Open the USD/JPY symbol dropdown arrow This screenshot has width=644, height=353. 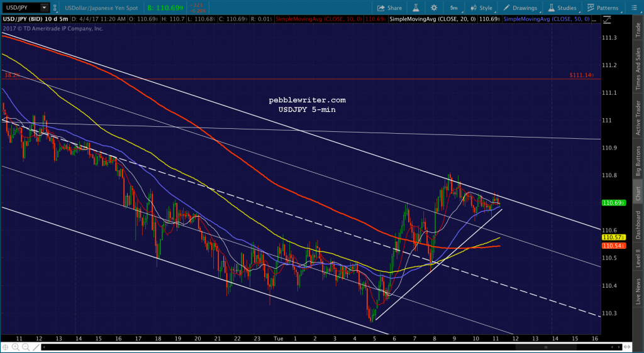click(45, 8)
